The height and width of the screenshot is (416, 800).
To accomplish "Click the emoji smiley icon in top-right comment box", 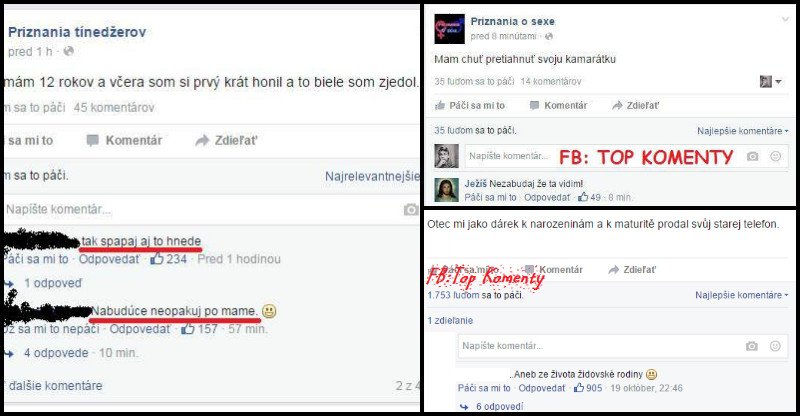I will point(776,156).
